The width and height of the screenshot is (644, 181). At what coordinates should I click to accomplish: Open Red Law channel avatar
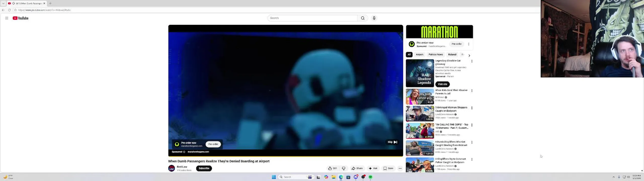[x=172, y=168]
